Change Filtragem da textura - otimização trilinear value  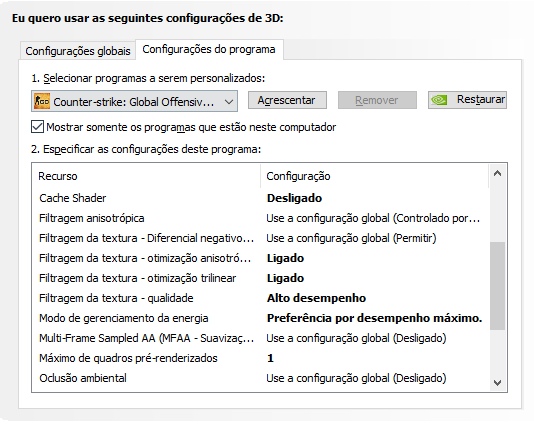285,278
